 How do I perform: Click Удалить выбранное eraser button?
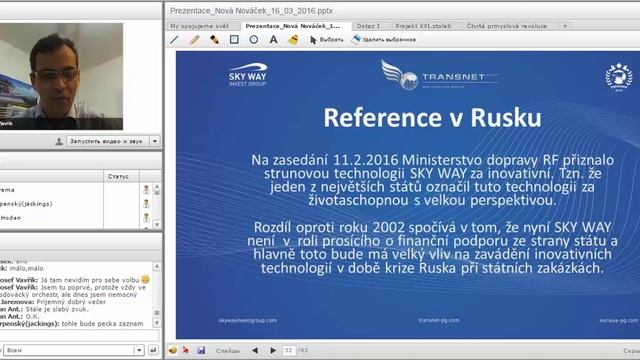[x=384, y=40]
